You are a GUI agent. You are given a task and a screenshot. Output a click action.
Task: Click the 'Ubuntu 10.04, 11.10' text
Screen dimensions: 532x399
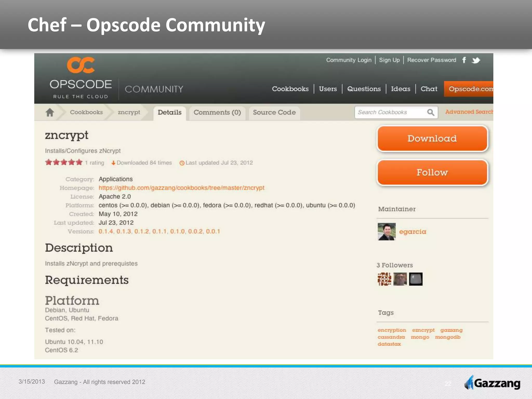[x=74, y=342]
